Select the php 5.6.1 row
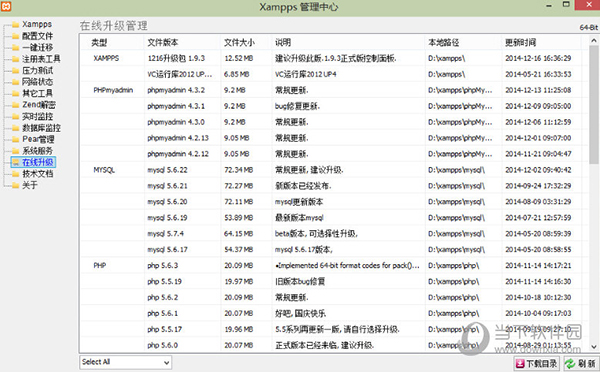 [335, 313]
